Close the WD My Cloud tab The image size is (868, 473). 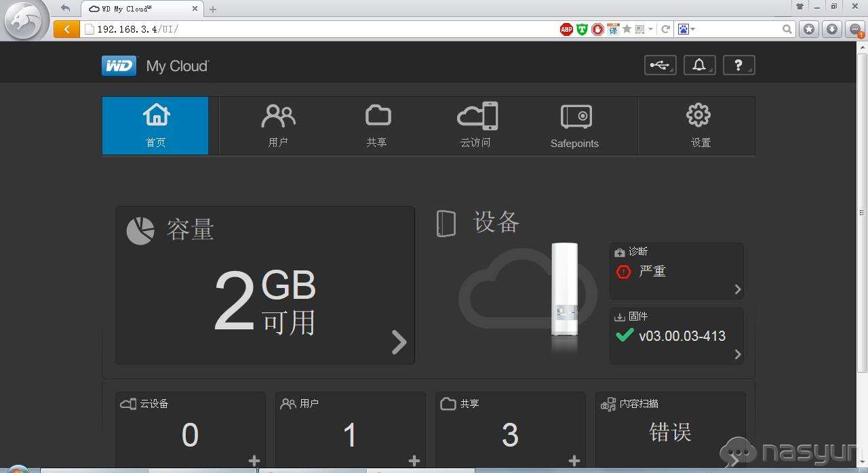(195, 9)
